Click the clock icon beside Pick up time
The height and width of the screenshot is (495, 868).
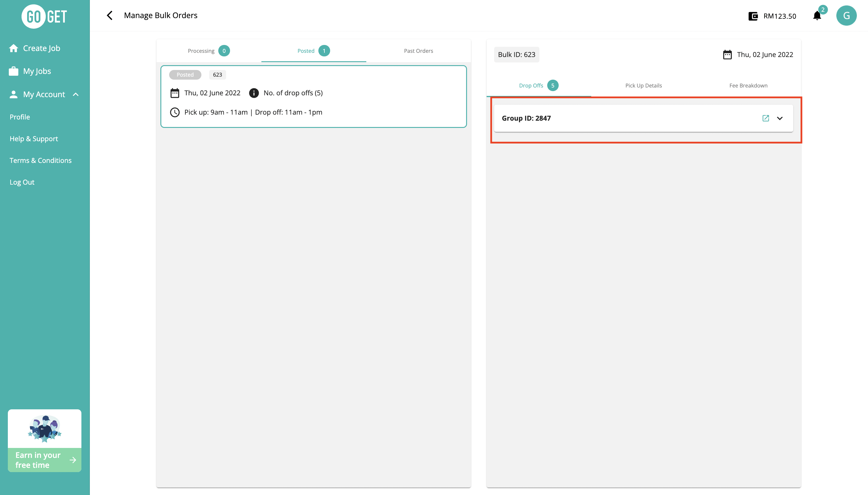click(175, 112)
